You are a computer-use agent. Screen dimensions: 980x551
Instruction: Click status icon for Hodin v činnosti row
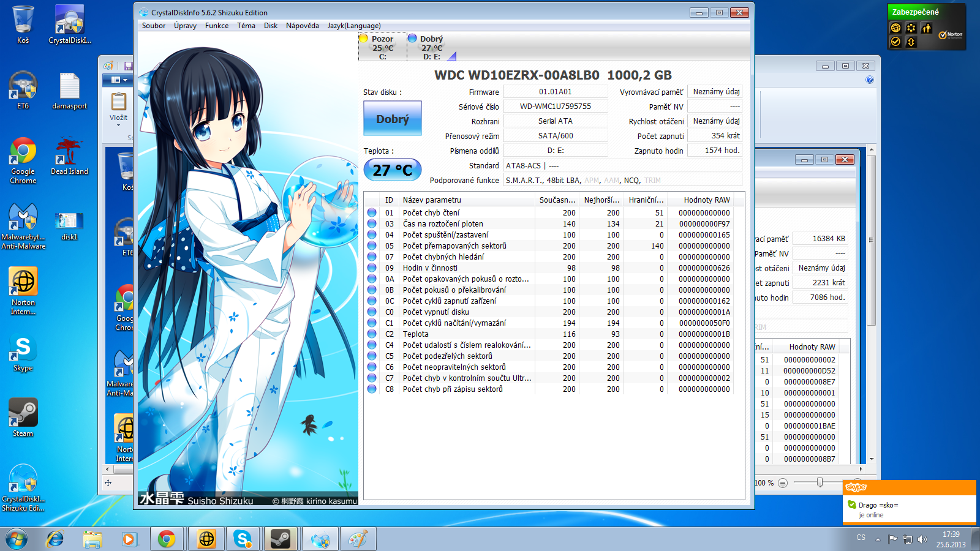pos(372,268)
